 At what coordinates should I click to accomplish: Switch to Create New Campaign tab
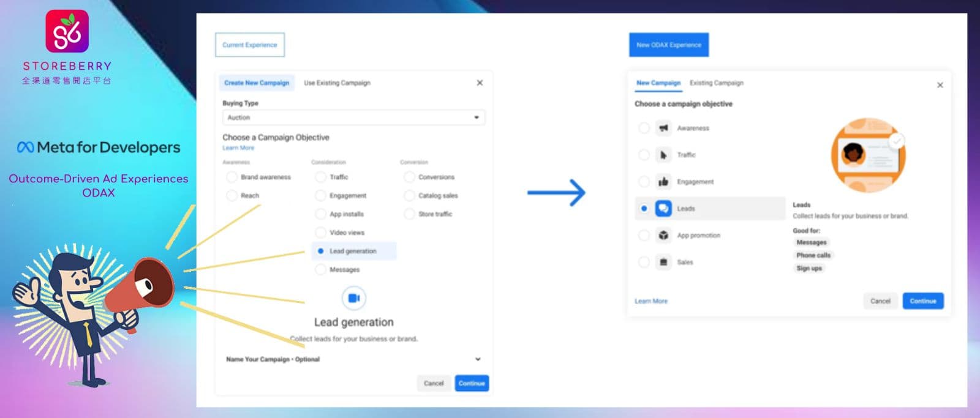[x=257, y=83]
